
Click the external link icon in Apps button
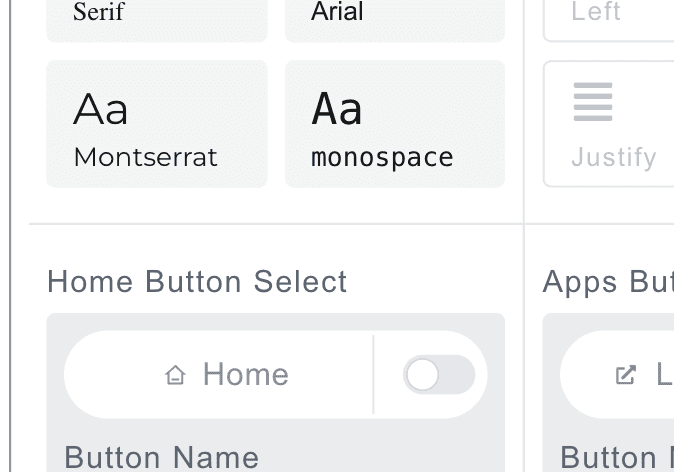point(626,375)
